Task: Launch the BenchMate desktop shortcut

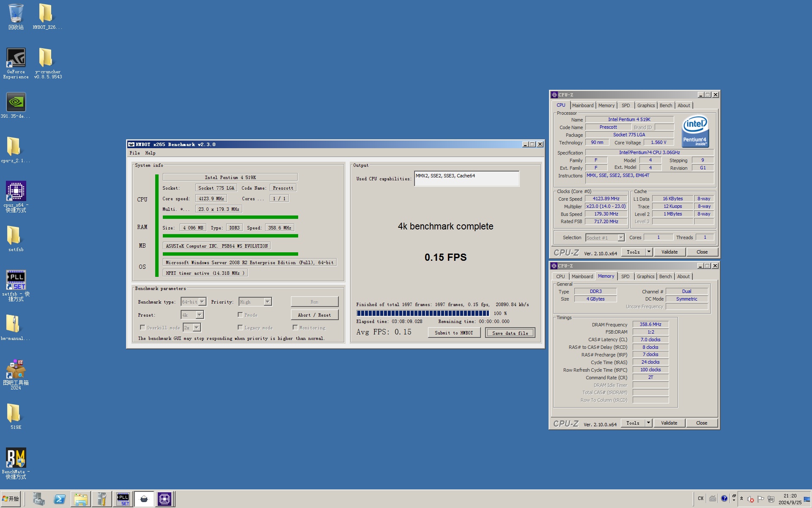Action: (x=16, y=463)
